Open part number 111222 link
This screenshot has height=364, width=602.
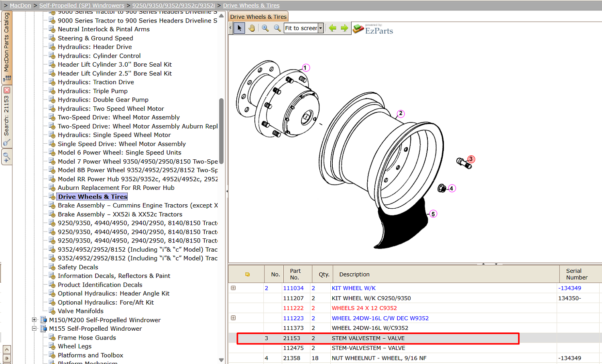pos(293,308)
